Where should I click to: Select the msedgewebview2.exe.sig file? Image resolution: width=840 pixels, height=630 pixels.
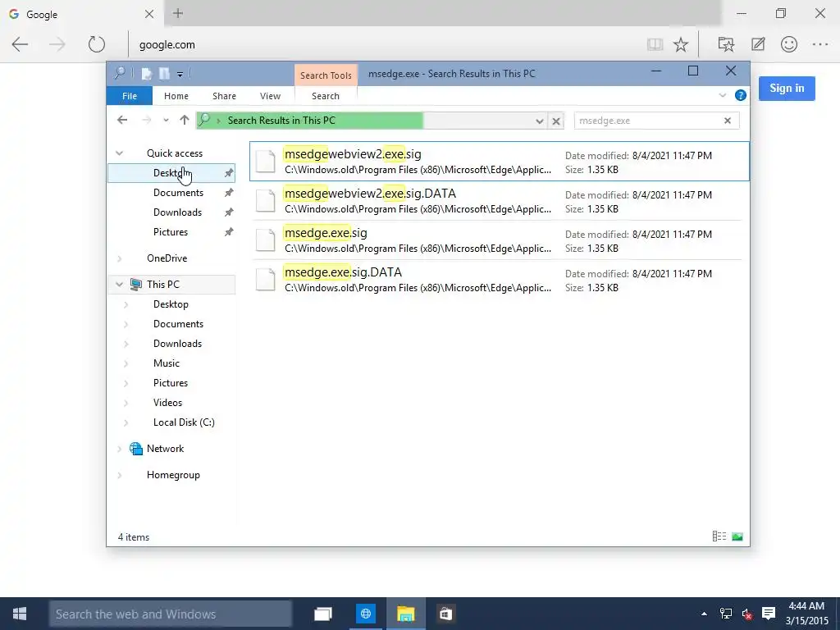click(500, 162)
